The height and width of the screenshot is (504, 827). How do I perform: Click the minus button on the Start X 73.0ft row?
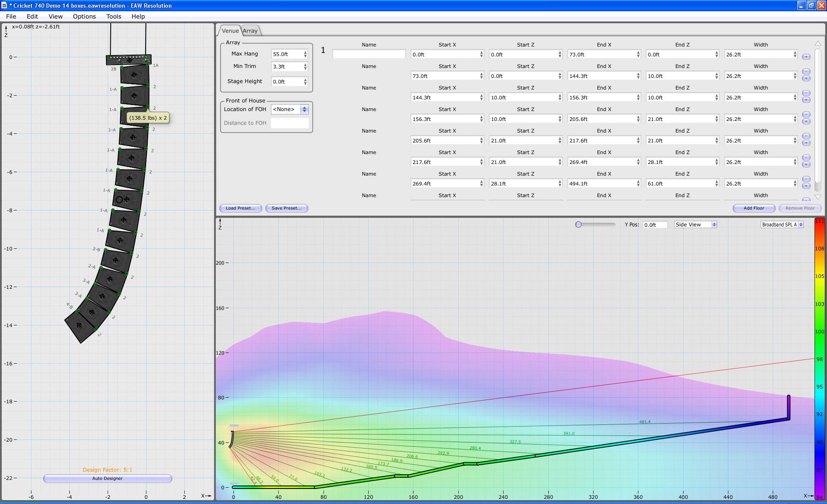[x=806, y=71]
